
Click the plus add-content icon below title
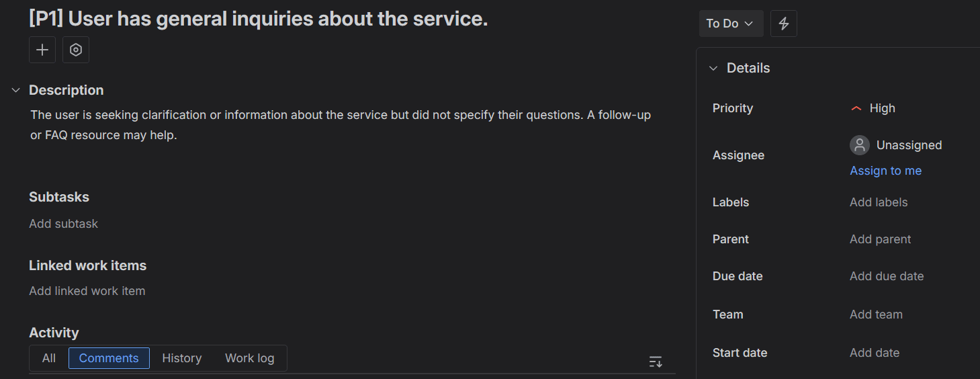click(42, 50)
